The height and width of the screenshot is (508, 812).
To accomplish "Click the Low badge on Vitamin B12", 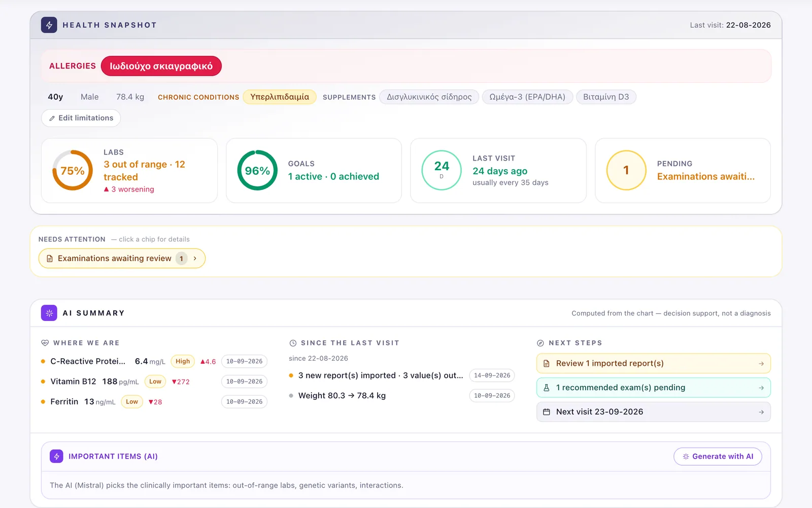I will (155, 382).
